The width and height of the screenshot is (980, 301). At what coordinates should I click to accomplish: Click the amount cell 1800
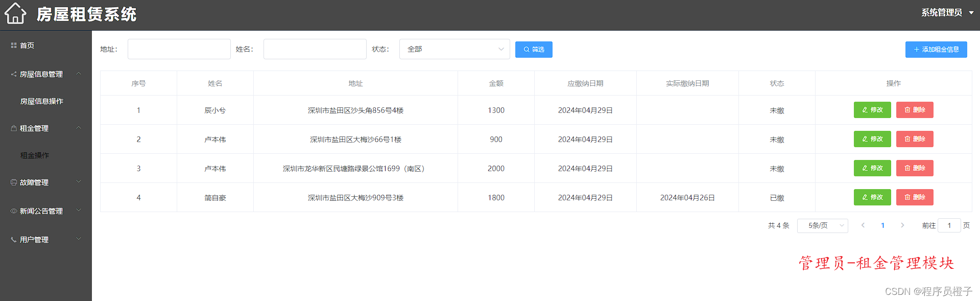click(496, 198)
